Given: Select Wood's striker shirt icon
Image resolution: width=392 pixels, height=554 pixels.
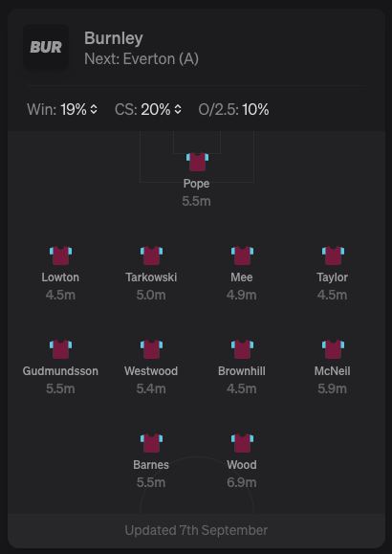Looking at the screenshot, I should (242, 443).
